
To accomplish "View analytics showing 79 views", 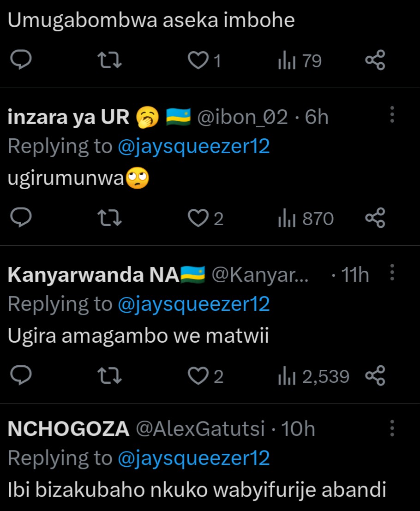I will tap(300, 60).
